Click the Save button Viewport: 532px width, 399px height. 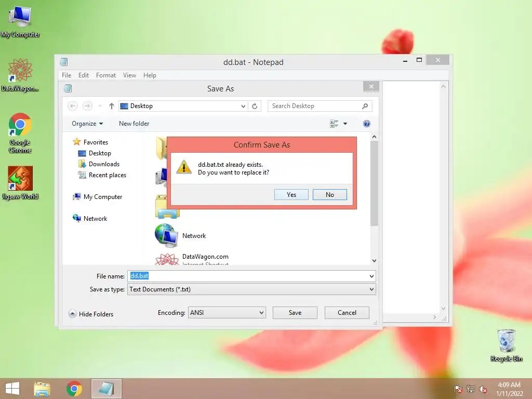[x=295, y=312]
